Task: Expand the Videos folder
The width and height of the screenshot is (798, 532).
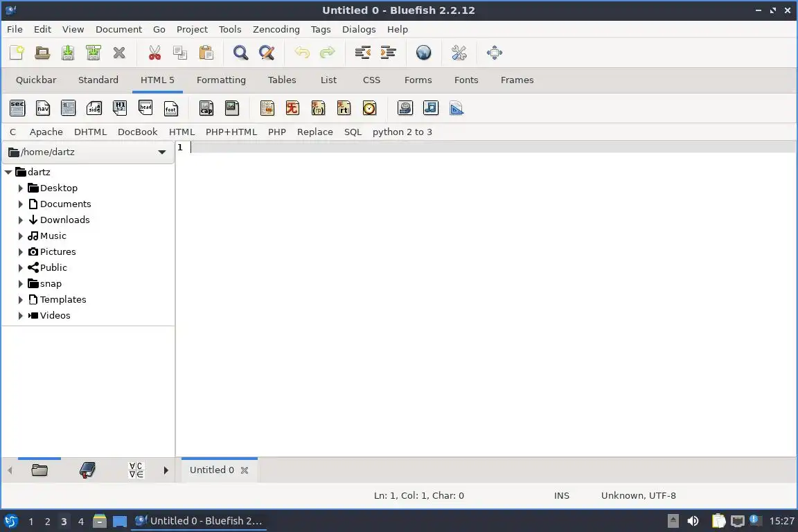Action: click(x=20, y=316)
